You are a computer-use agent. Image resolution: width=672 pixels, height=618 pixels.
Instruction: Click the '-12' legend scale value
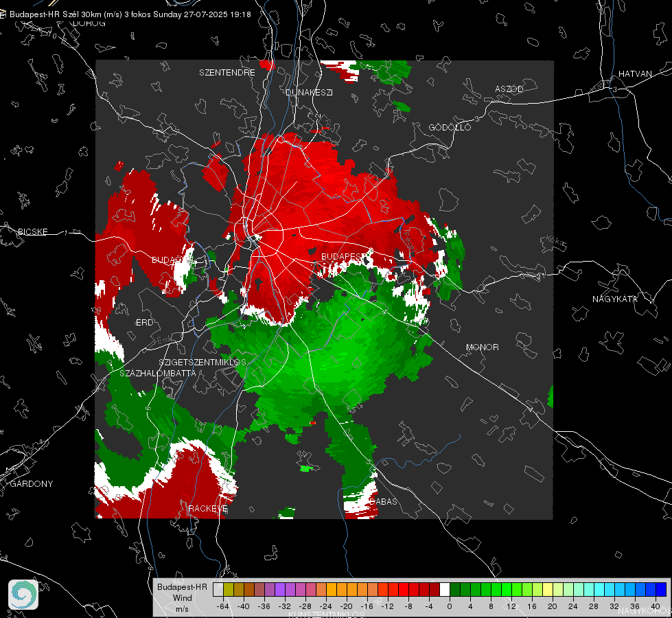tap(388, 606)
